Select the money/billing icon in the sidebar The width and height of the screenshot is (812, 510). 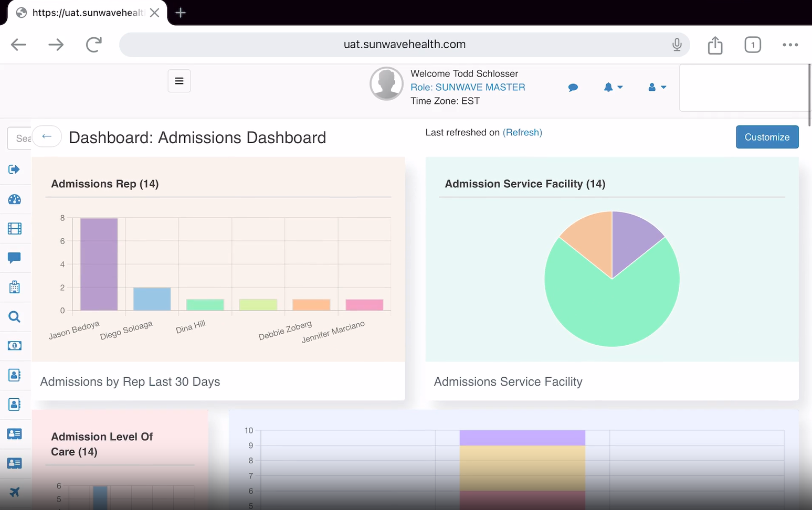point(14,346)
